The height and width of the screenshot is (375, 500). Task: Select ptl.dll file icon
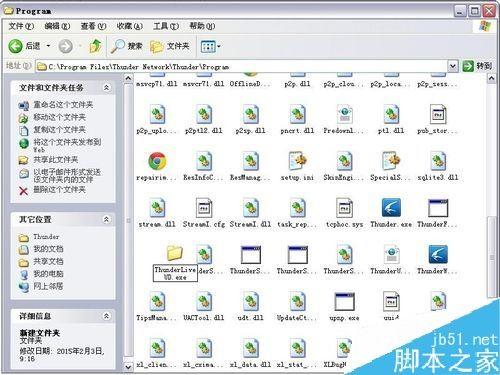(391, 114)
